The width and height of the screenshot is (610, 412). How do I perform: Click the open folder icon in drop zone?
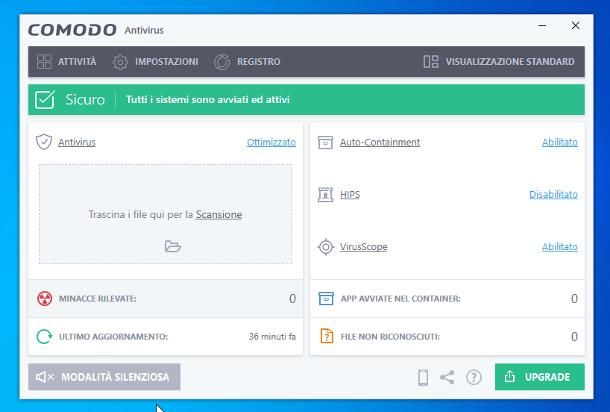pos(173,246)
